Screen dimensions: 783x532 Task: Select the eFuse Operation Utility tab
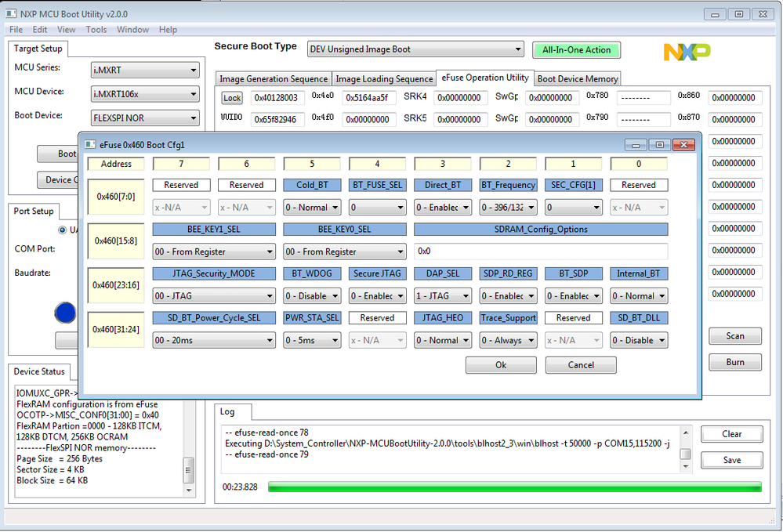click(485, 78)
